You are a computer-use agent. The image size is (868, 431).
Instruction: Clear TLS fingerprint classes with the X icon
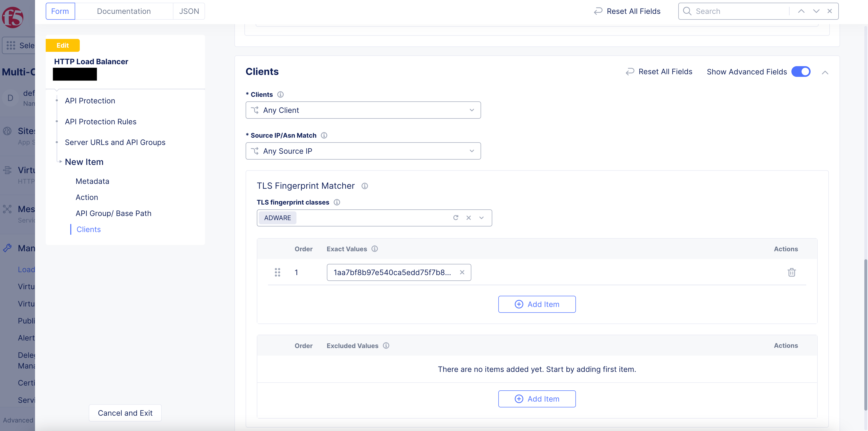(468, 218)
